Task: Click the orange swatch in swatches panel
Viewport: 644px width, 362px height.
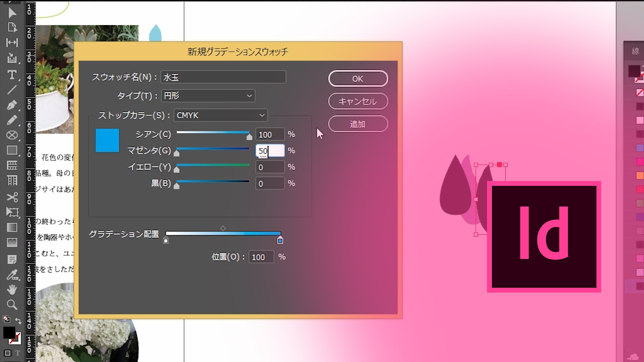Action: pyautogui.click(x=639, y=175)
